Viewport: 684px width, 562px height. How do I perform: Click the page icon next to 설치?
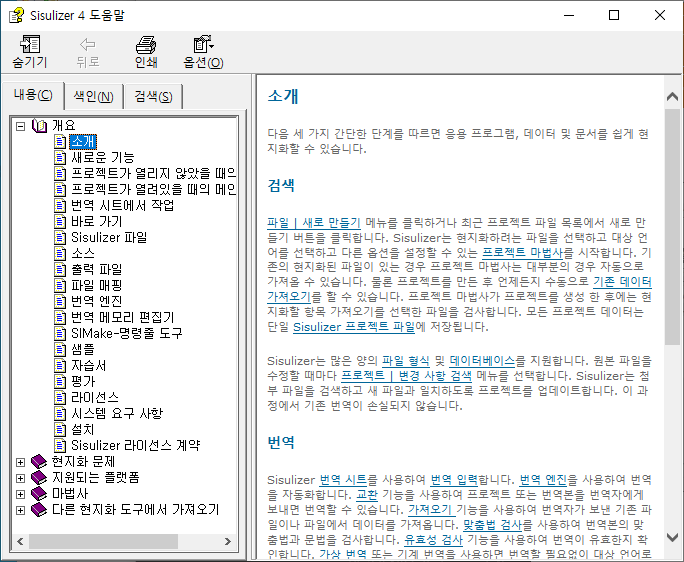[60, 429]
